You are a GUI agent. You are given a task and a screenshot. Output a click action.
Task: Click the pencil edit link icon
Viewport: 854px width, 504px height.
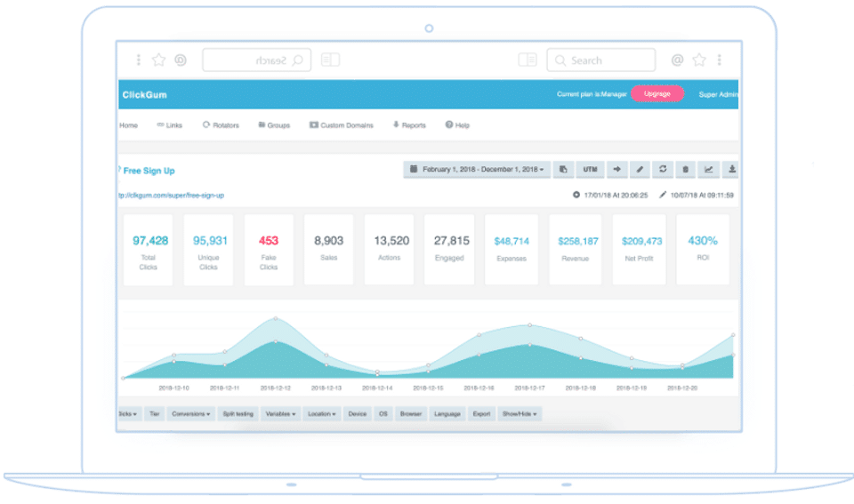pos(640,169)
